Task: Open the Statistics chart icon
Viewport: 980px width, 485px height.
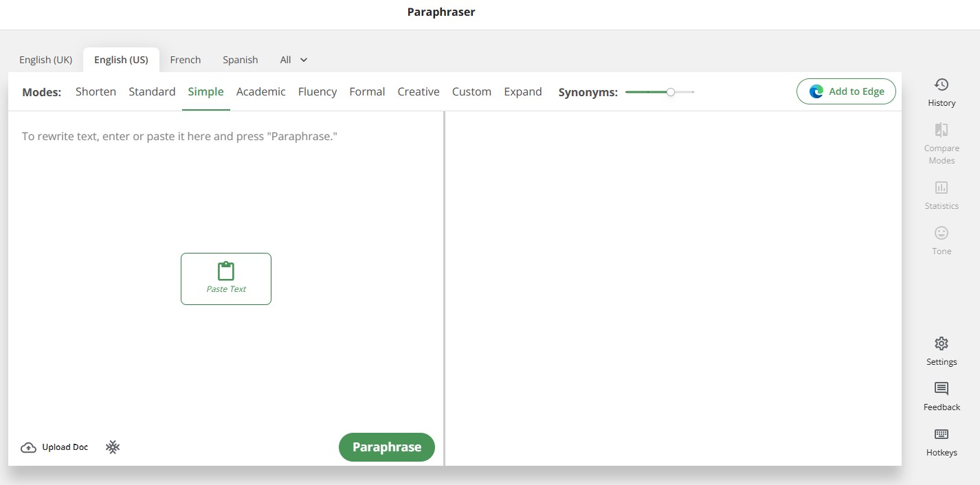Action: (x=942, y=188)
